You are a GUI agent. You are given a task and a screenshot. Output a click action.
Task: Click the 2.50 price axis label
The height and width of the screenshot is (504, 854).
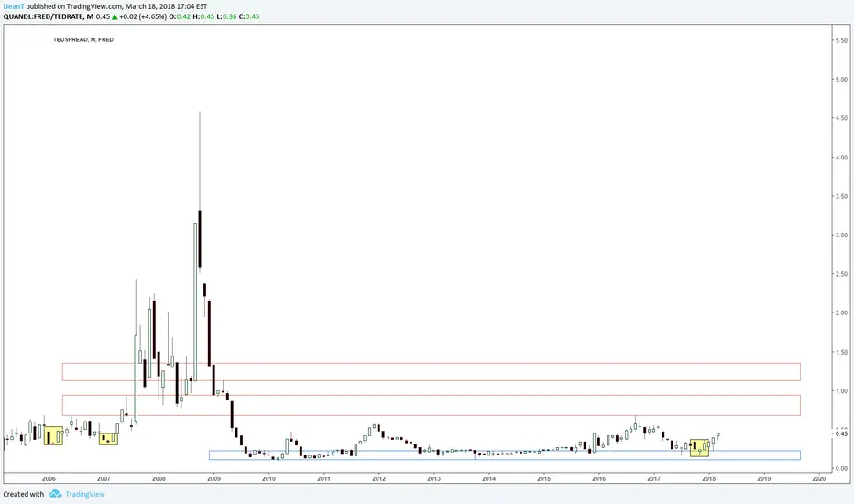841,274
